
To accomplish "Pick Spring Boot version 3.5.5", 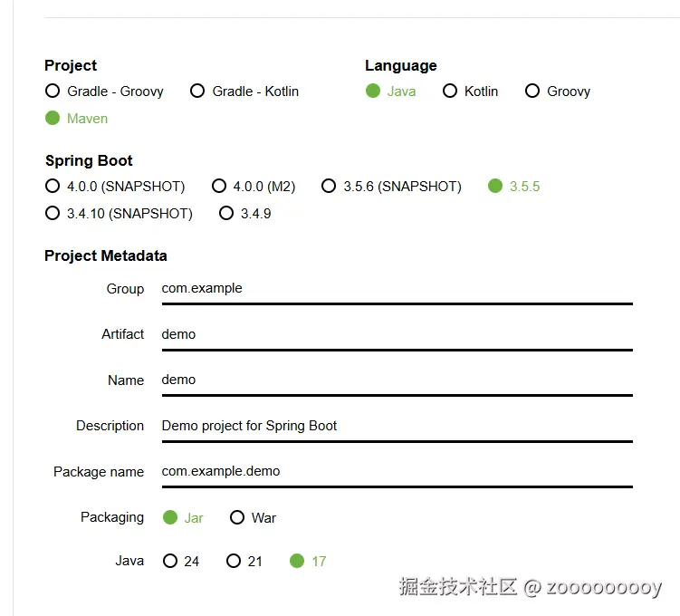I will click(495, 187).
